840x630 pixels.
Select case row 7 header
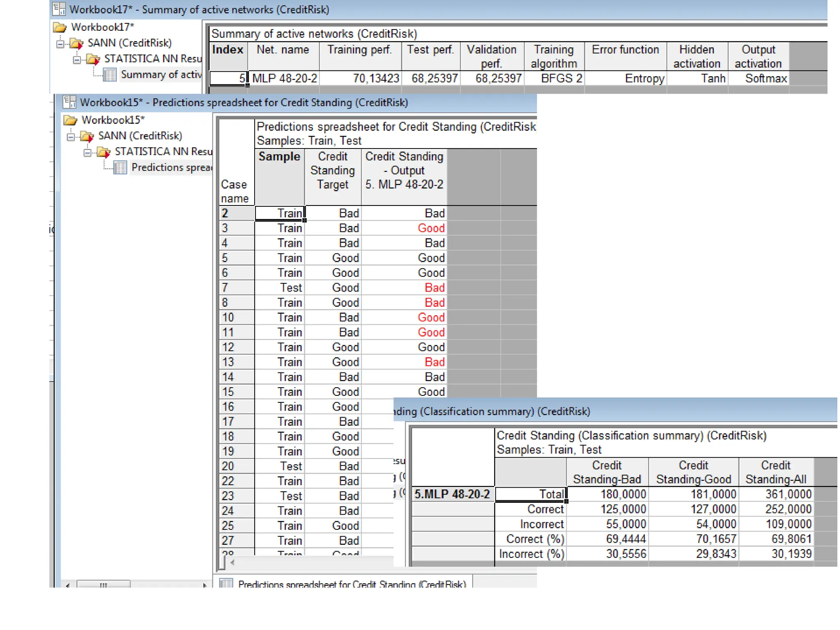(x=236, y=288)
